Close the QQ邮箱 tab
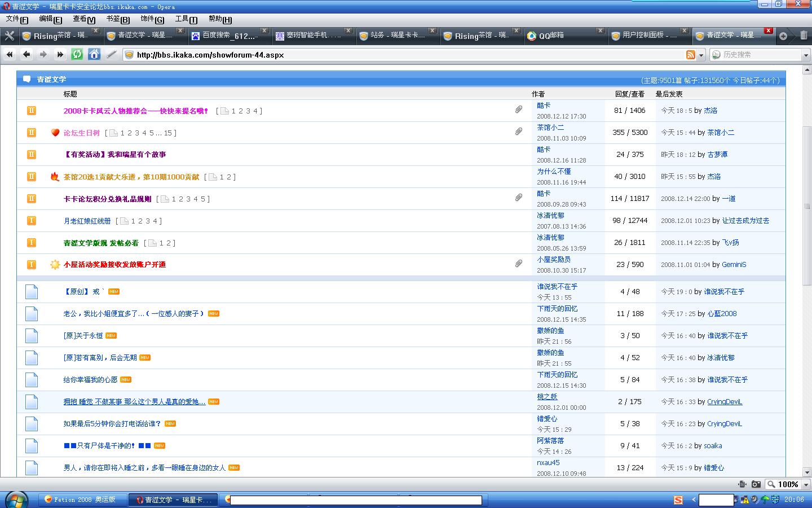The width and height of the screenshot is (812, 508). (x=600, y=30)
